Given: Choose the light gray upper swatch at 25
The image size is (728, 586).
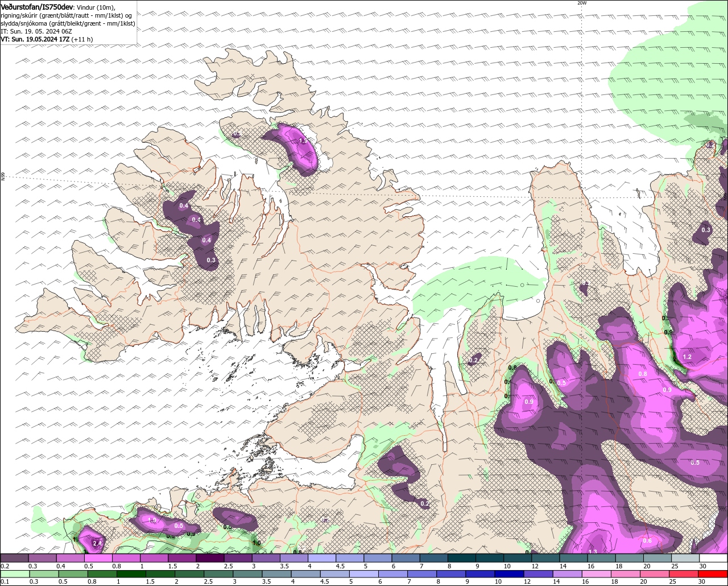Looking at the screenshot, I should (686, 559).
